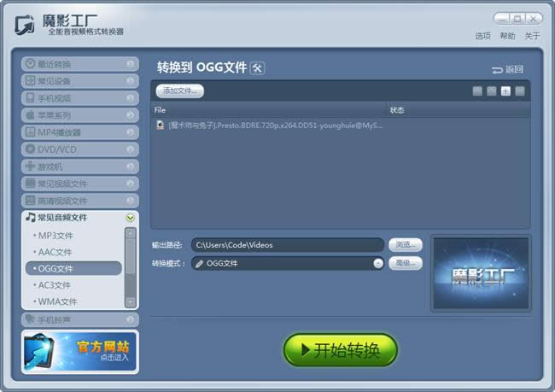
Task: Click the white plus icon above file list
Action: coord(505,91)
